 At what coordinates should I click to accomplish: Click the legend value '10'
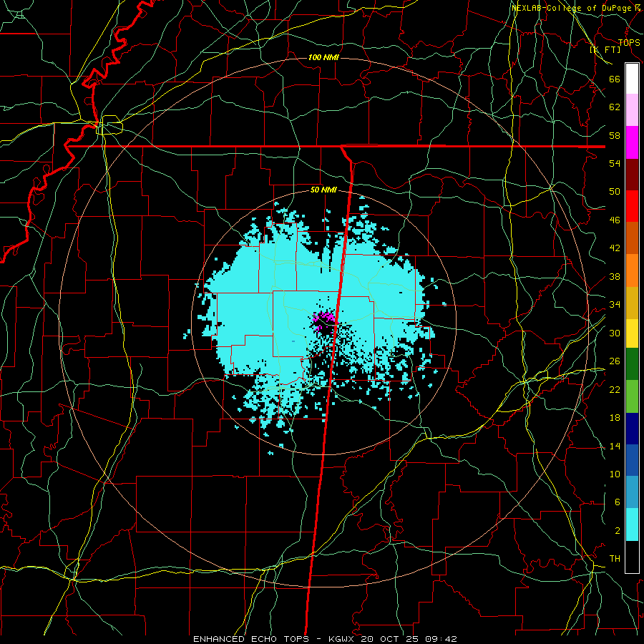click(x=615, y=474)
